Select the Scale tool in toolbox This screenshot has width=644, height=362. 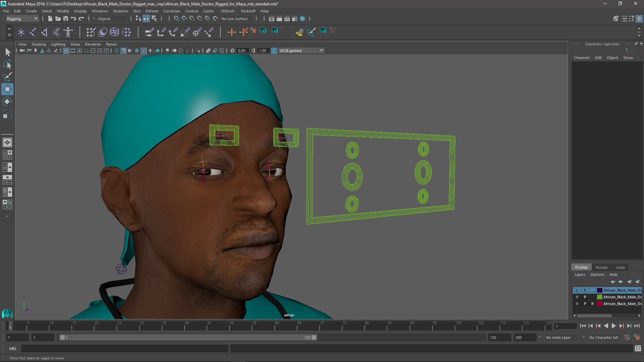pos(7,114)
